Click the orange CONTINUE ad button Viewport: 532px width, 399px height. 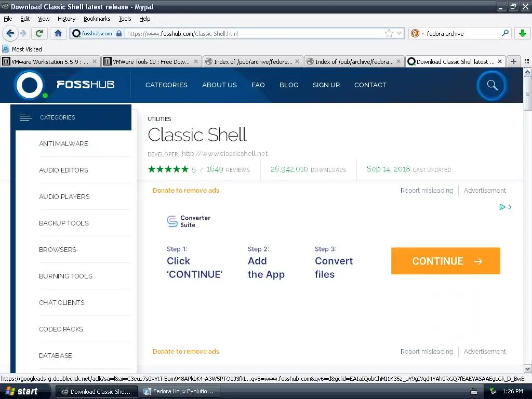[445, 261]
